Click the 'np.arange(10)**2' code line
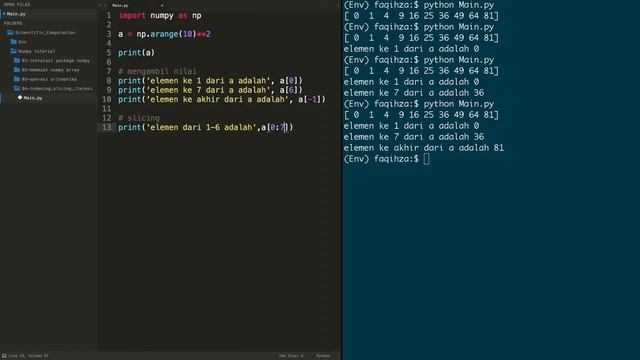The image size is (640, 360). [164, 34]
